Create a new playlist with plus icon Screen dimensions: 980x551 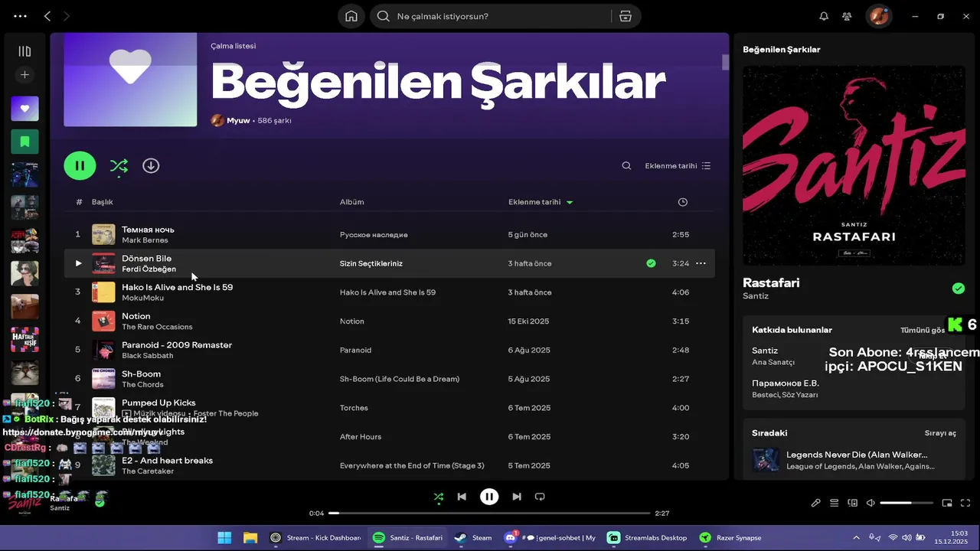point(24,75)
